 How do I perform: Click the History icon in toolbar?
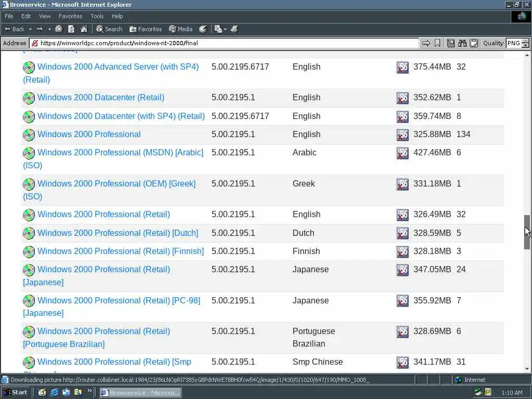pyautogui.click(x=203, y=29)
